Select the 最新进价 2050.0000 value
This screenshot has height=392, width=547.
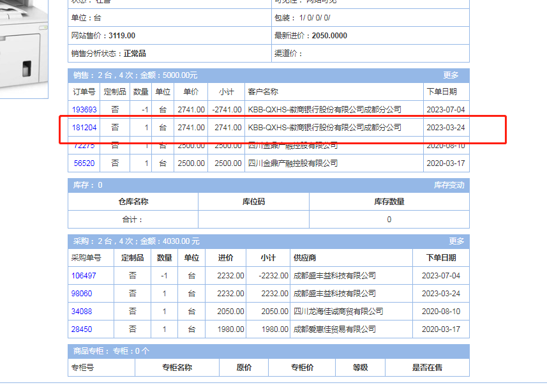point(329,36)
